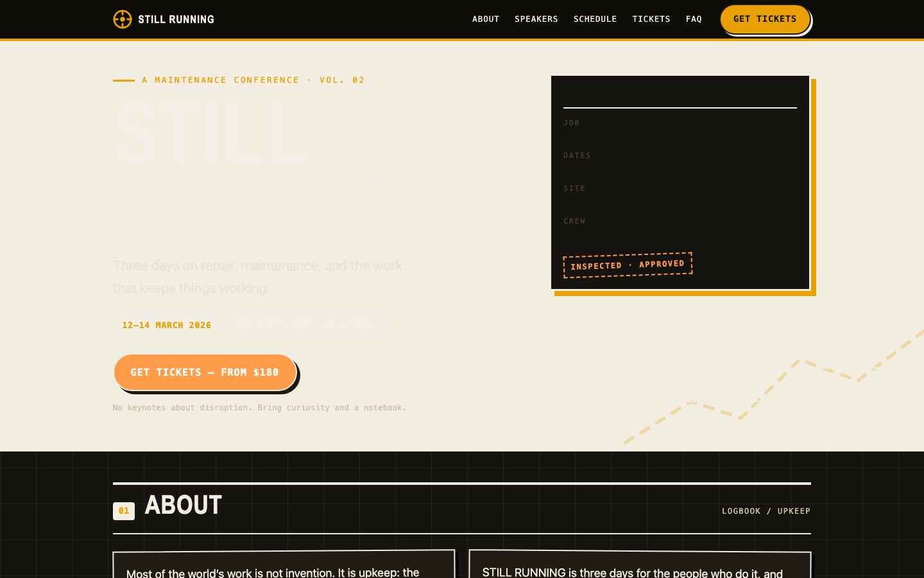This screenshot has height=578, width=924.
Task: Click the Logbook / Upkeep label
Action: pos(766,511)
